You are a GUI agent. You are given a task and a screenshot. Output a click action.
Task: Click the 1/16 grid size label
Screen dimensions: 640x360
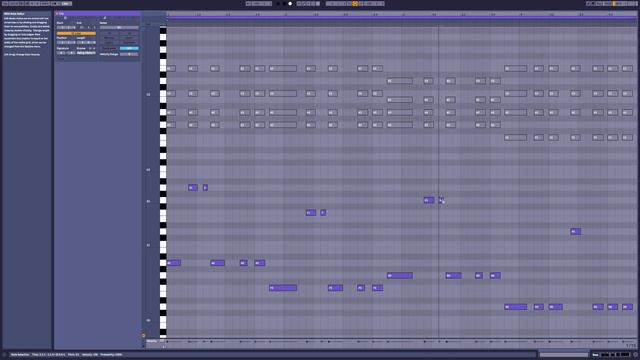(x=631, y=346)
